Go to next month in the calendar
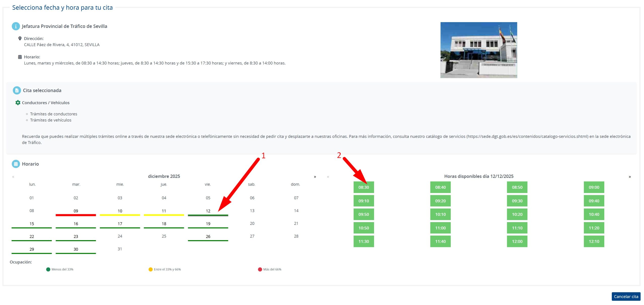 pyautogui.click(x=315, y=177)
